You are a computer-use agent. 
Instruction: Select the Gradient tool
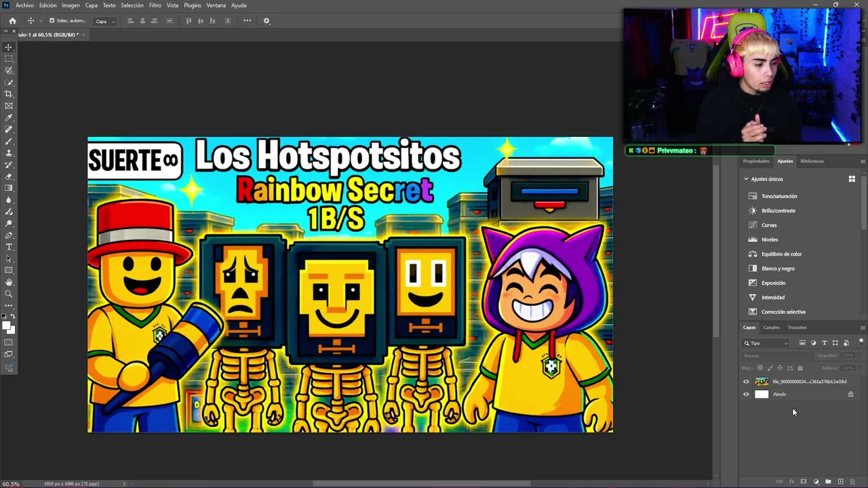[9, 188]
